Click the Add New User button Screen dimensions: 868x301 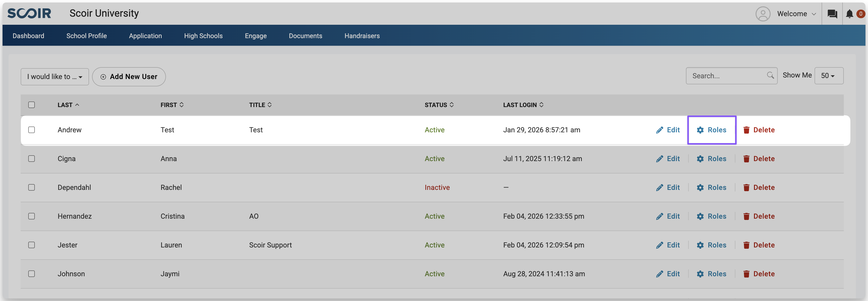click(129, 77)
